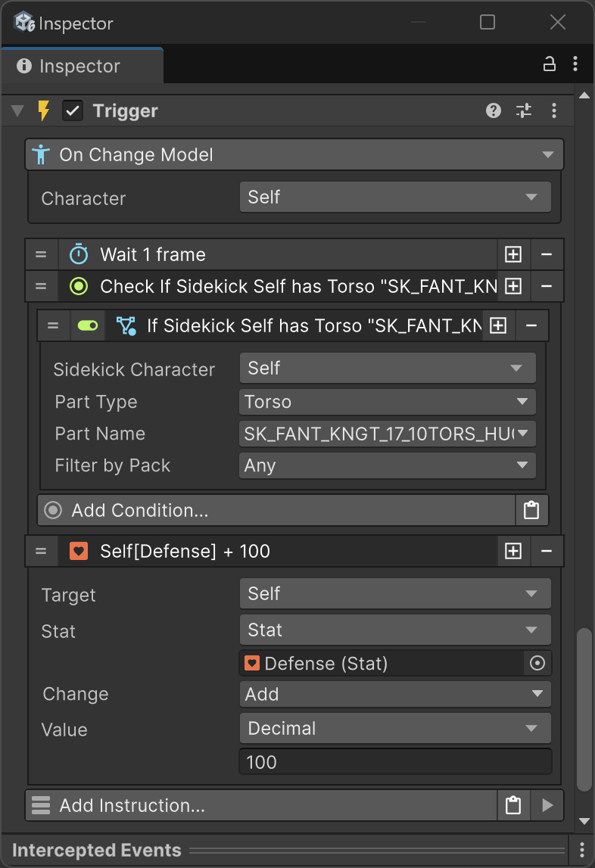This screenshot has width=595, height=868.
Task: Click the value field containing 100
Action: (395, 762)
